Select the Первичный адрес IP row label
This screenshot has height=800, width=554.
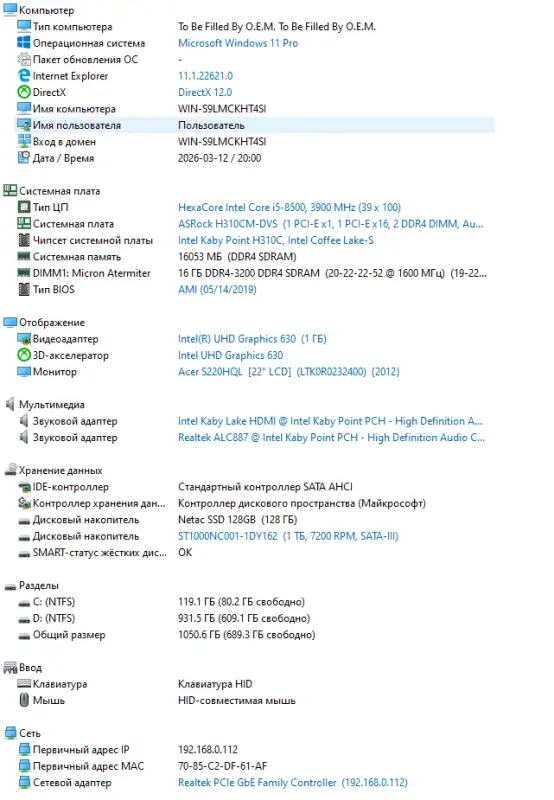81,749
